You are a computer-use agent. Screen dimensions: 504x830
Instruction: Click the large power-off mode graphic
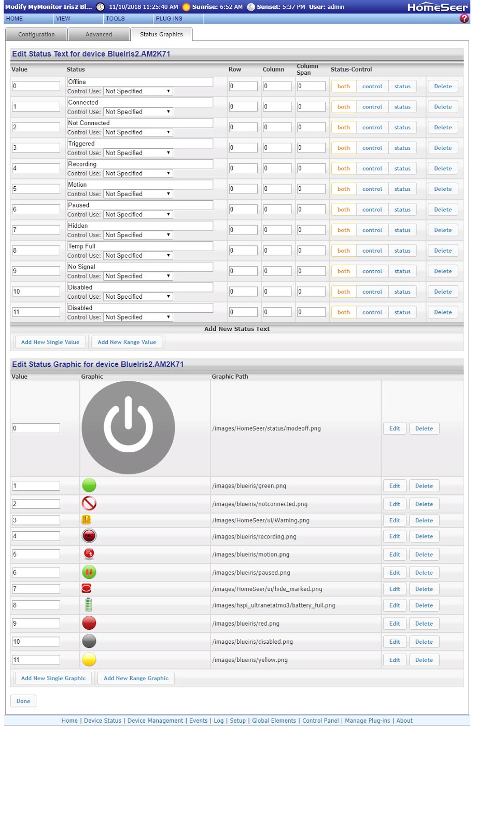tap(128, 427)
